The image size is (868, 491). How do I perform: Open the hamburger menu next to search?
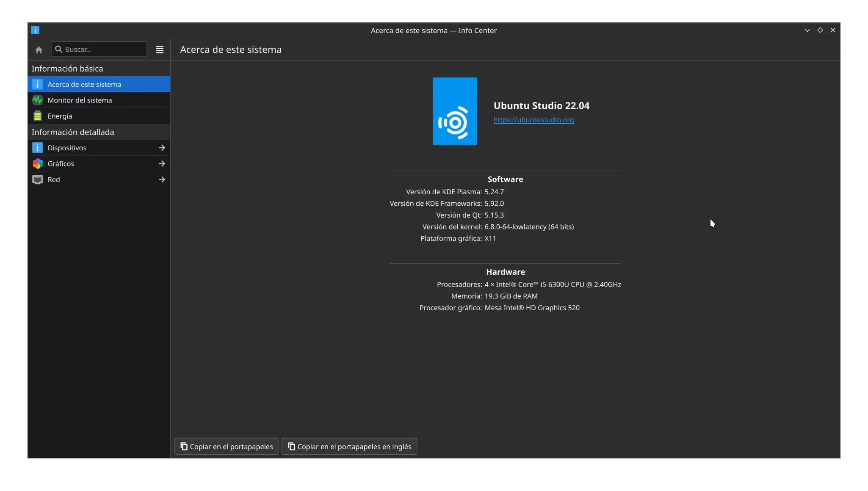tap(160, 50)
